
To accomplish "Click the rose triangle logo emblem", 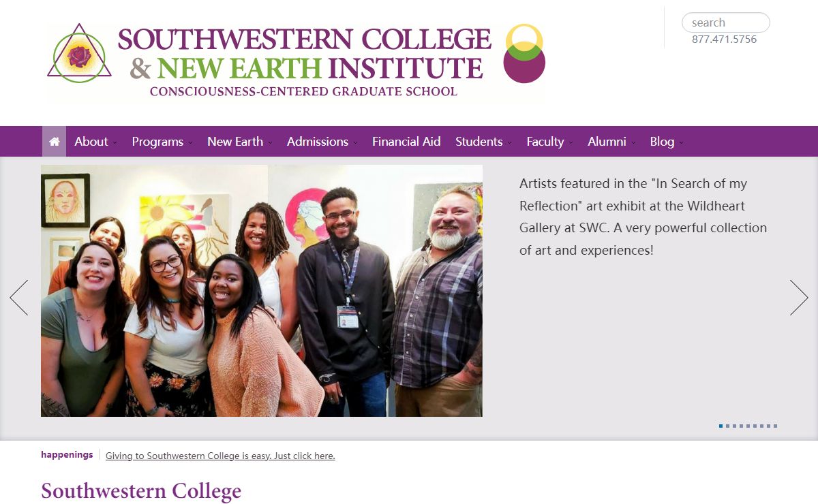I will pos(80,54).
